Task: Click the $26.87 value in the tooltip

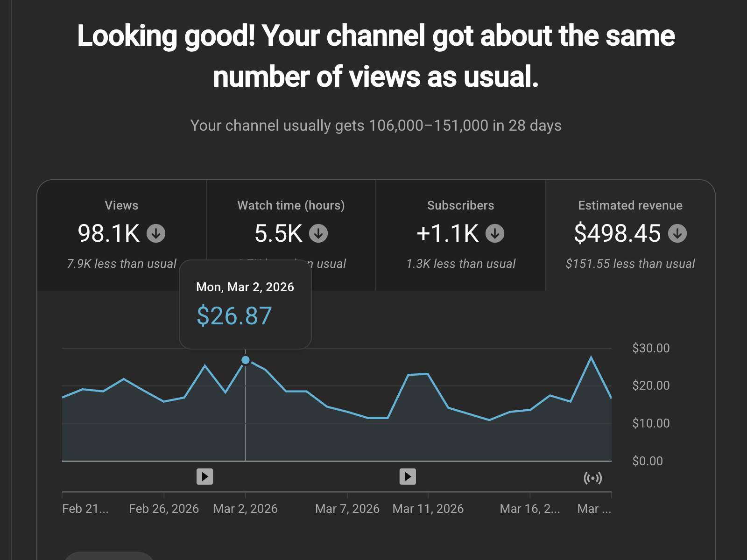Action: (x=234, y=316)
